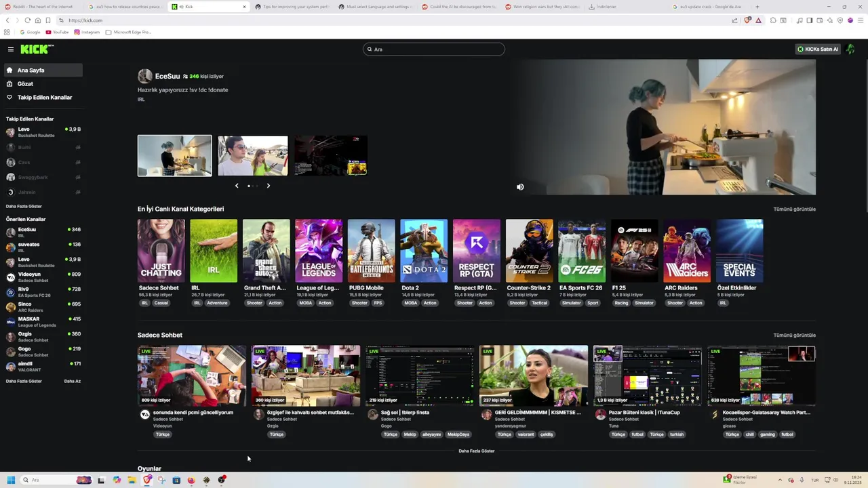
Task: Switch to 'Tips for improving your system' tab
Action: (x=292, y=7)
